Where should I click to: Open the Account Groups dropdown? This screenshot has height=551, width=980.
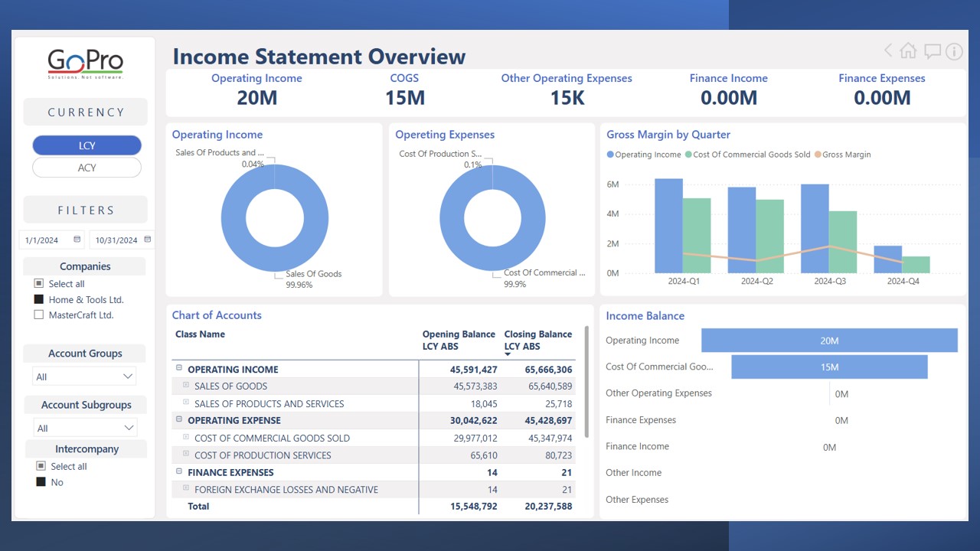(84, 377)
